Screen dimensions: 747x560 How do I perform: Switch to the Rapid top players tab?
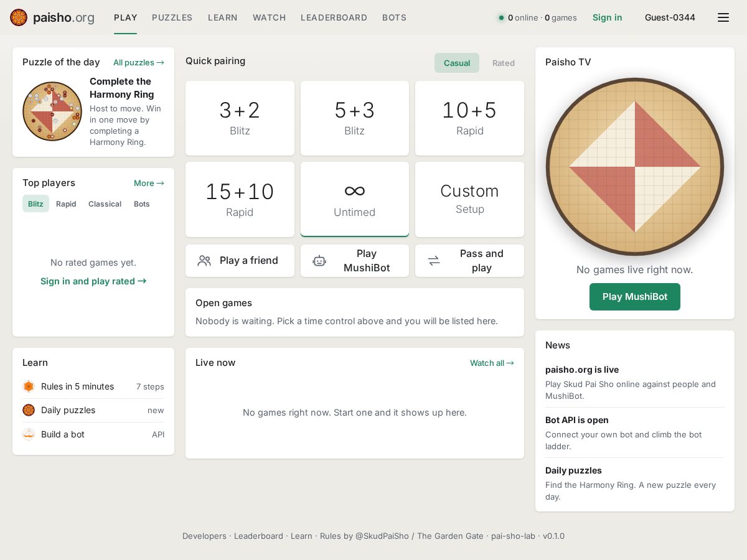click(66, 204)
